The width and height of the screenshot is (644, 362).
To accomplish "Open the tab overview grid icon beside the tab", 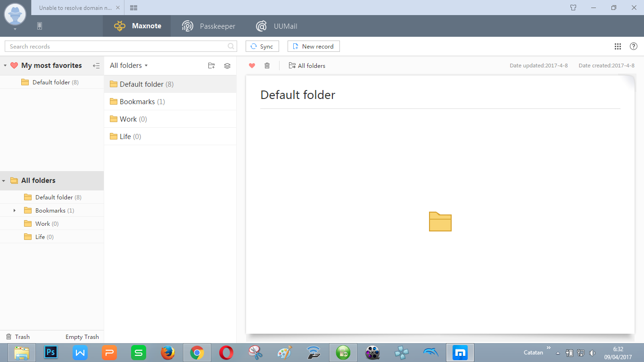I will [133, 8].
